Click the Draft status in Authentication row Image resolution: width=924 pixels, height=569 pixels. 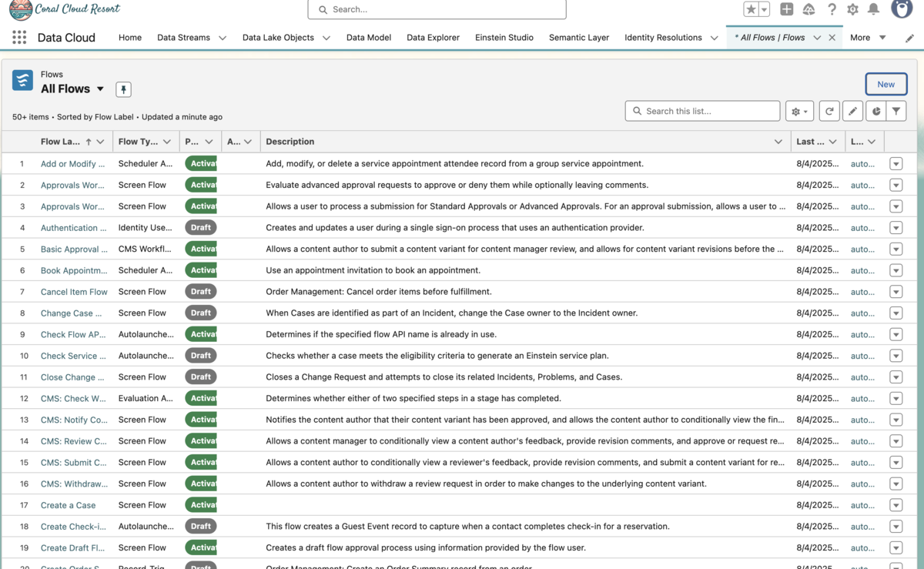(200, 228)
